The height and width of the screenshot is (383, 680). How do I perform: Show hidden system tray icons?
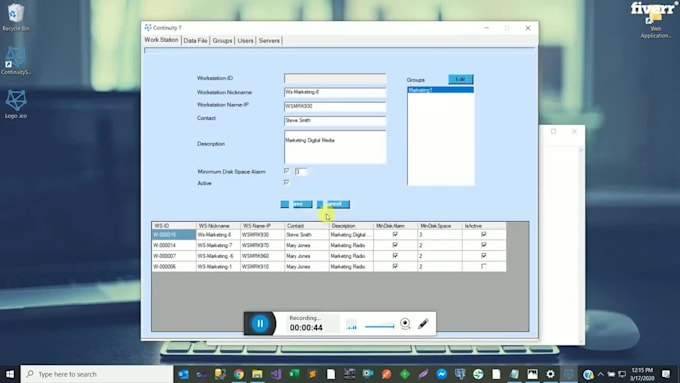[x=601, y=374]
